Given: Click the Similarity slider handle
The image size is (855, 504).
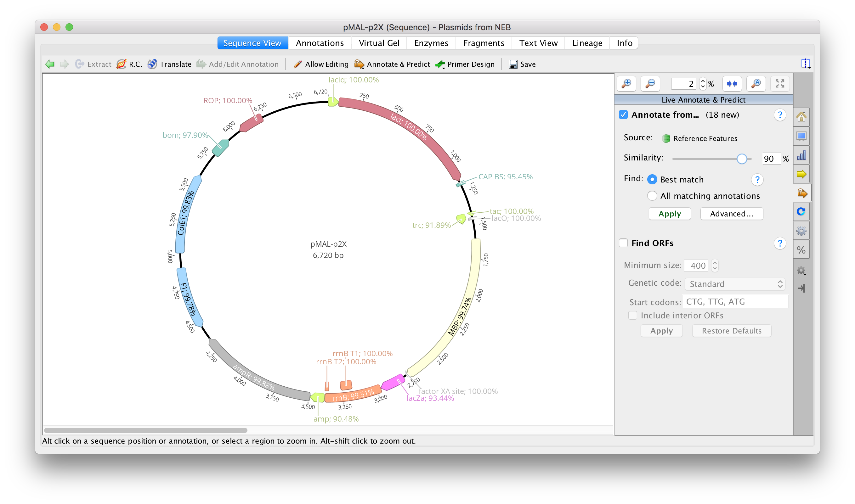Looking at the screenshot, I should [x=742, y=159].
